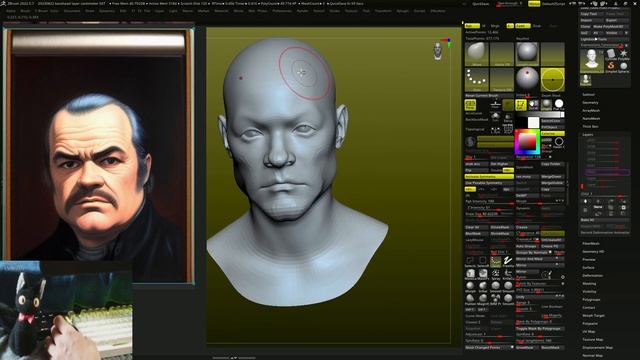Select the red-dot MatCap sphere
The image size is (640, 360).
click(x=527, y=78)
